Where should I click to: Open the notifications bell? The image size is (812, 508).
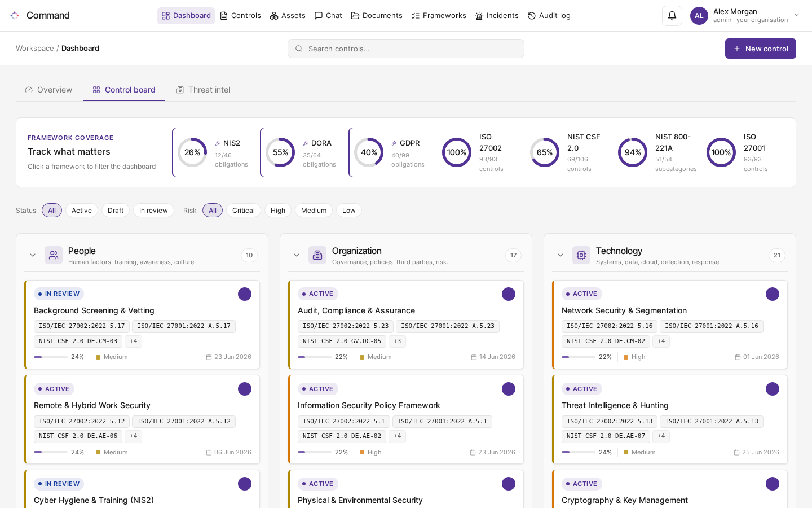672,16
